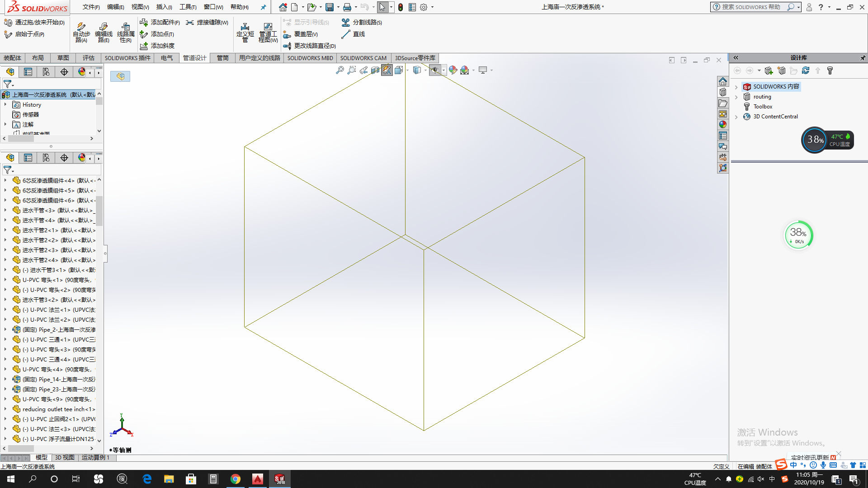Toggle Hide/Show Items eye icon
The image size is (868, 488).
[x=435, y=70]
